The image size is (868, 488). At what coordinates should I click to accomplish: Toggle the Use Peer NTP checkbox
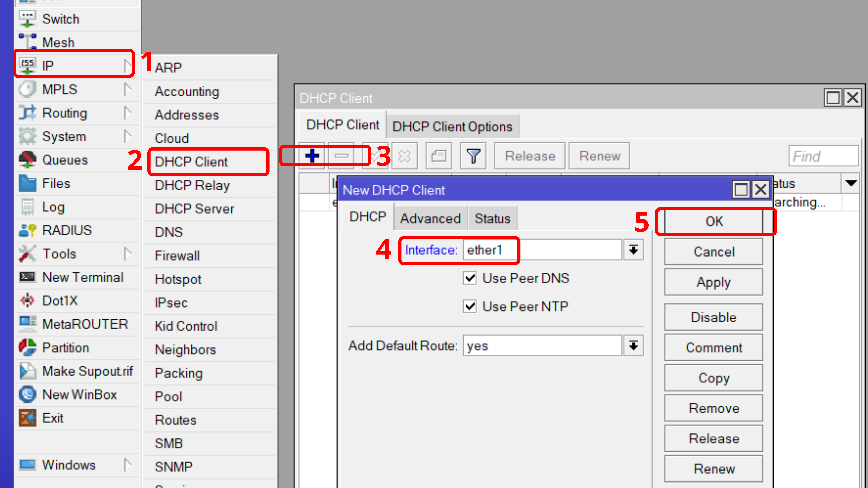tap(469, 307)
